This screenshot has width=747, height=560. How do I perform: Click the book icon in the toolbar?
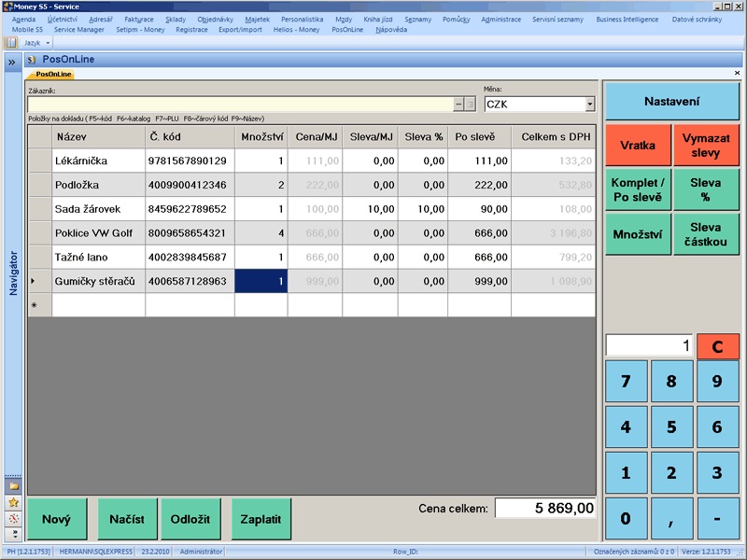point(11,43)
